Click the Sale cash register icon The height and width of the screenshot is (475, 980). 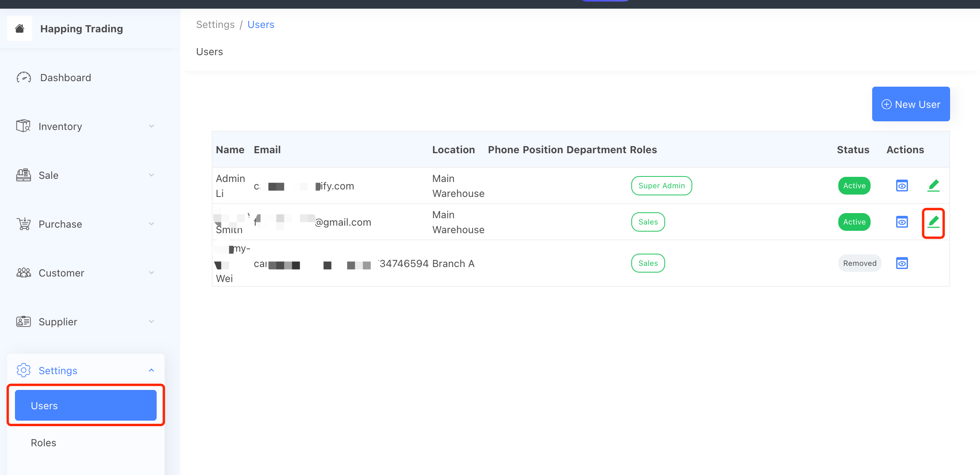(x=24, y=175)
